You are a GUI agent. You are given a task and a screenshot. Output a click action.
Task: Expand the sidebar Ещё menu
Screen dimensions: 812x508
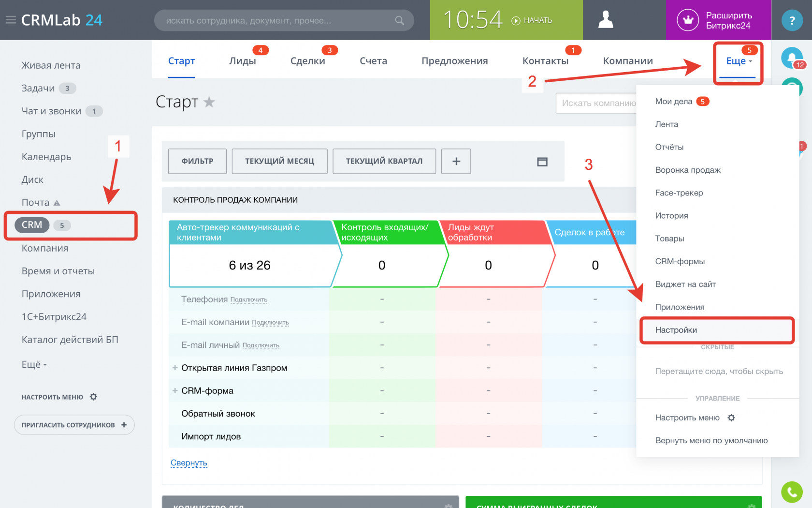(x=34, y=364)
